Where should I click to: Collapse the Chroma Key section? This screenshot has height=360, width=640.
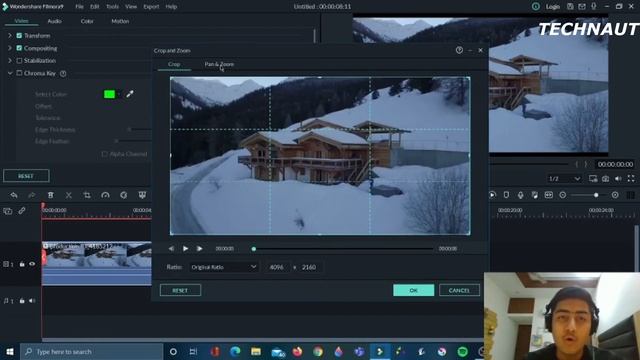pyautogui.click(x=10, y=73)
